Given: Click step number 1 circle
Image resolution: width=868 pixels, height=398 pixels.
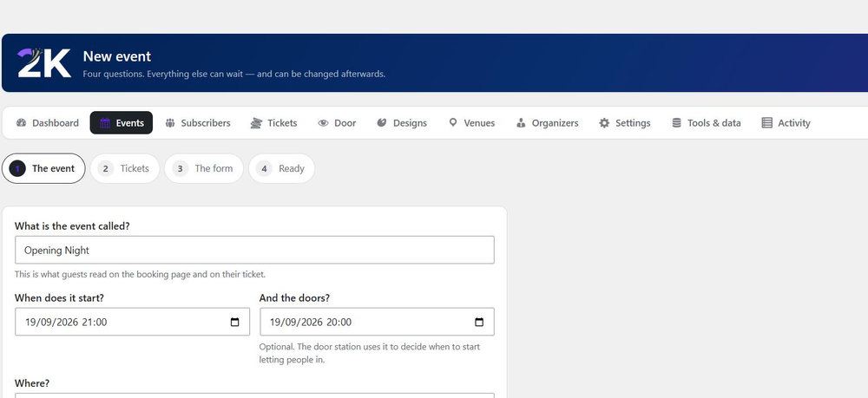Looking at the screenshot, I should (x=17, y=168).
